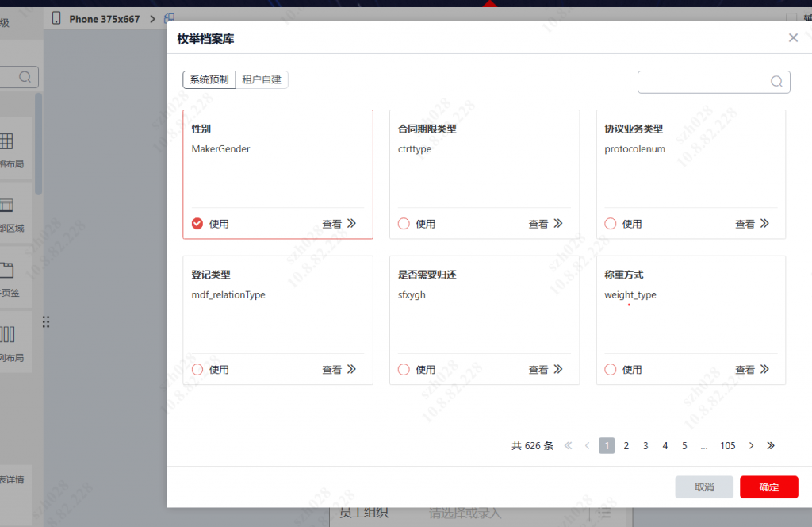Click the previous page arrow

pyautogui.click(x=587, y=446)
